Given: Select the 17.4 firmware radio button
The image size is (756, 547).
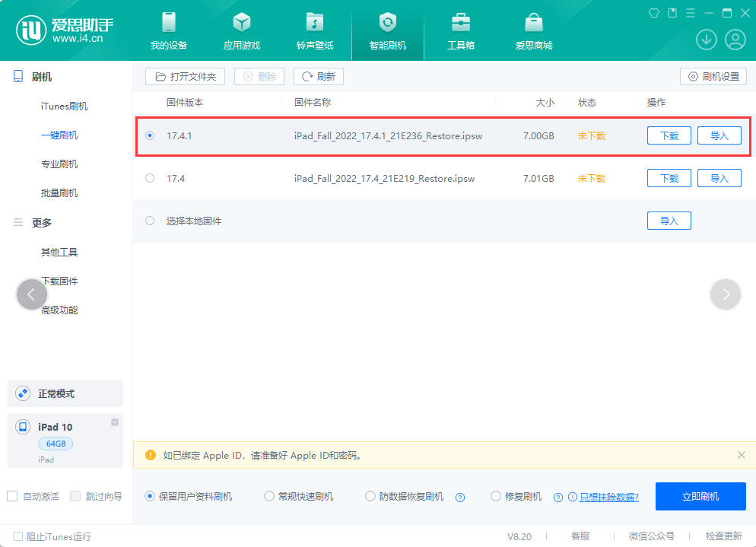Looking at the screenshot, I should pyautogui.click(x=150, y=178).
